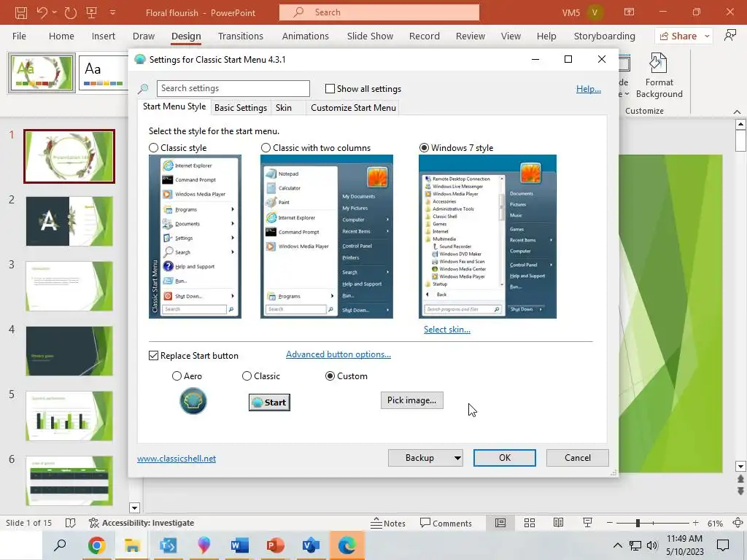Open www.classicshell.net link
This screenshot has height=560, width=747.
pyautogui.click(x=177, y=458)
